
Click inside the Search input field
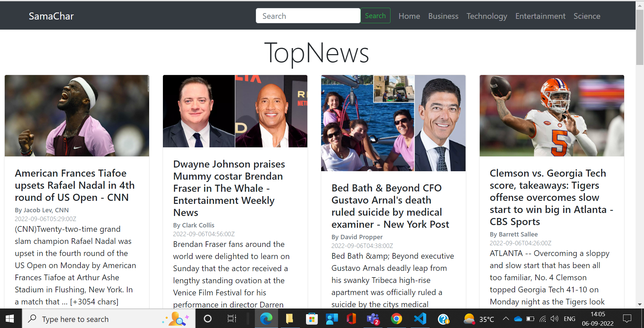click(308, 15)
